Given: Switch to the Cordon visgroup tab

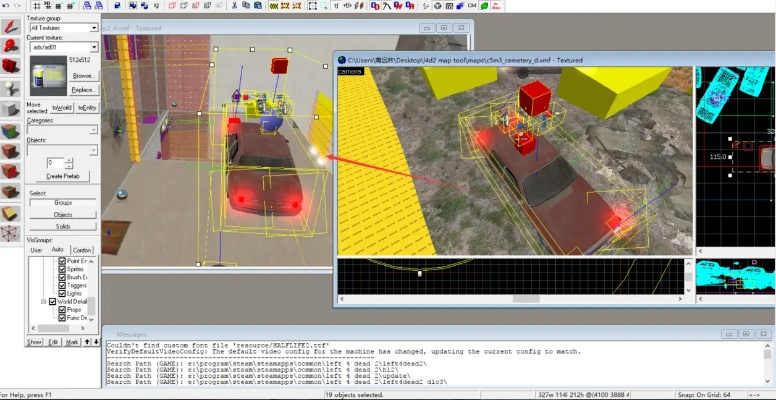Looking at the screenshot, I should tap(83, 250).
